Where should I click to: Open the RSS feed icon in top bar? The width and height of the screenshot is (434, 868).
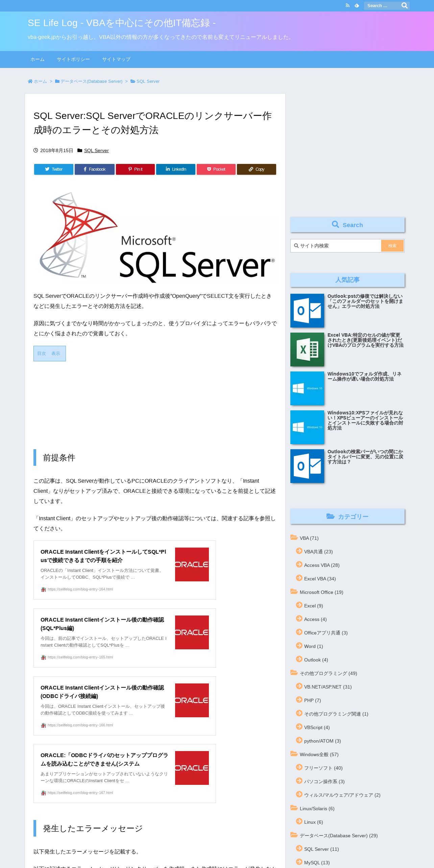(x=347, y=5)
